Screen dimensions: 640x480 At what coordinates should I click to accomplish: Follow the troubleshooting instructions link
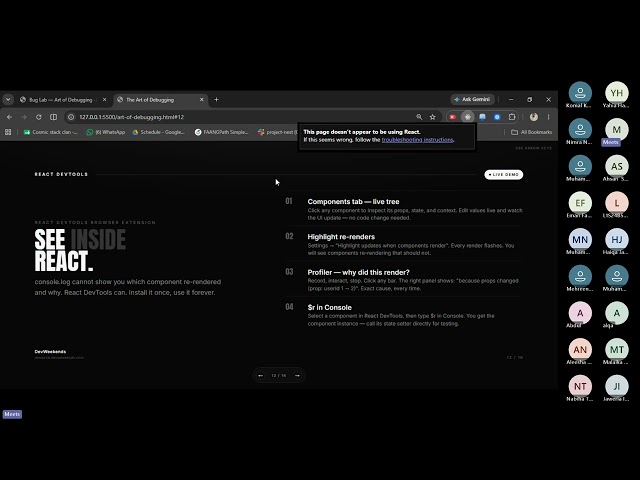(x=418, y=140)
